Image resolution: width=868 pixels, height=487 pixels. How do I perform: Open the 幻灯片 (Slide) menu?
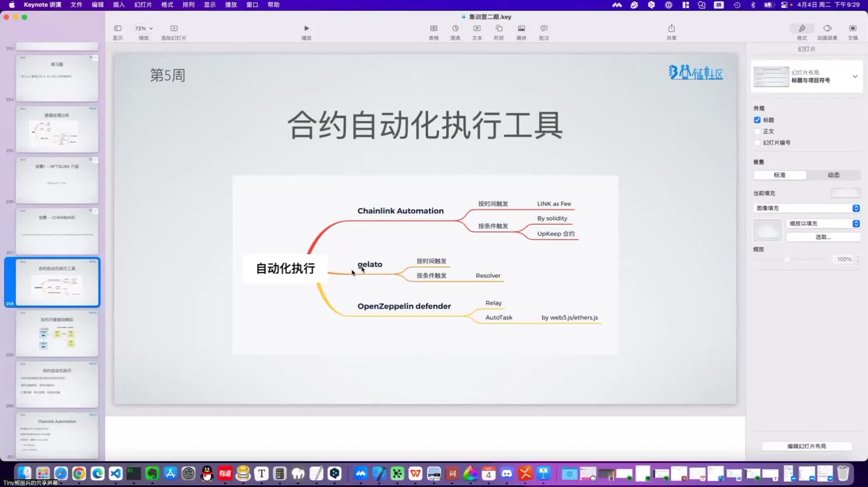click(143, 5)
